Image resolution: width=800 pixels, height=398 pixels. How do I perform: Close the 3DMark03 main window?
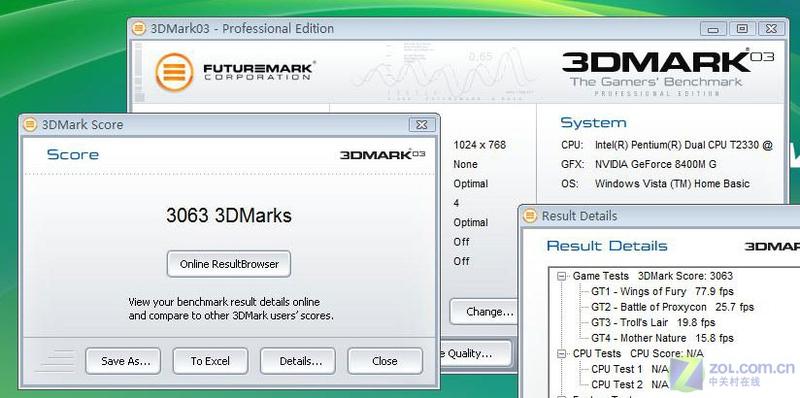771,29
